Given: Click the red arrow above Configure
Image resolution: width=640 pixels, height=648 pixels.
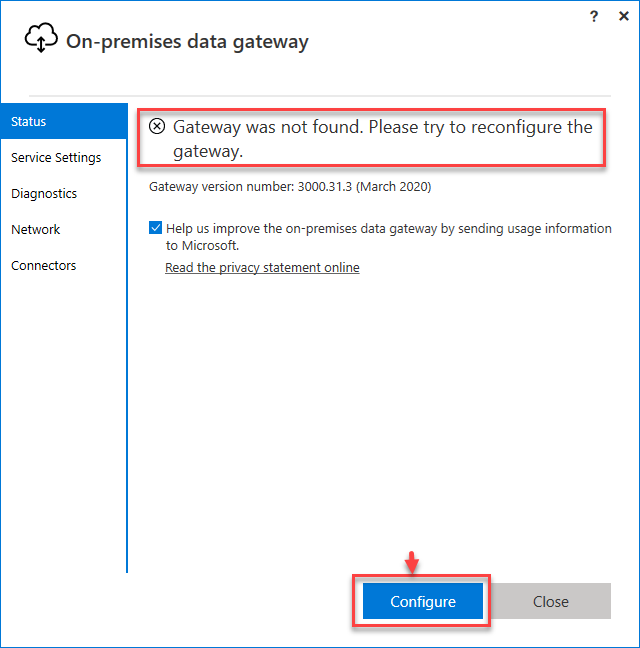Looking at the screenshot, I should point(411,561).
